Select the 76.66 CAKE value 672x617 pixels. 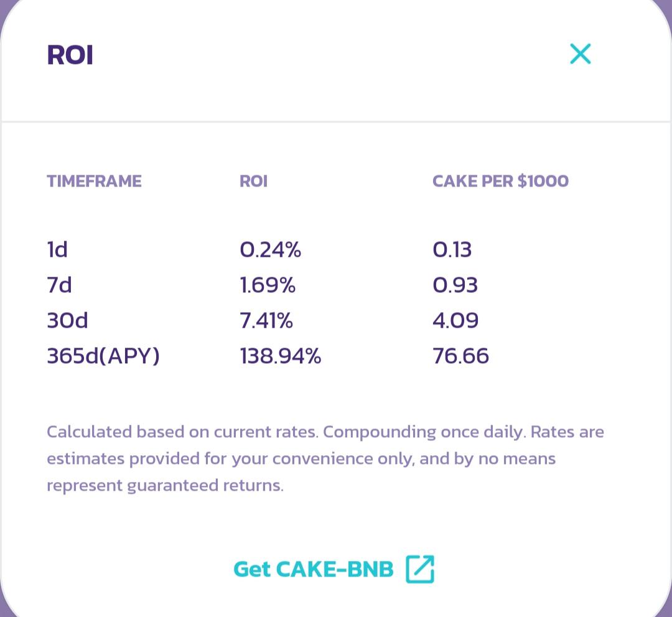(460, 356)
